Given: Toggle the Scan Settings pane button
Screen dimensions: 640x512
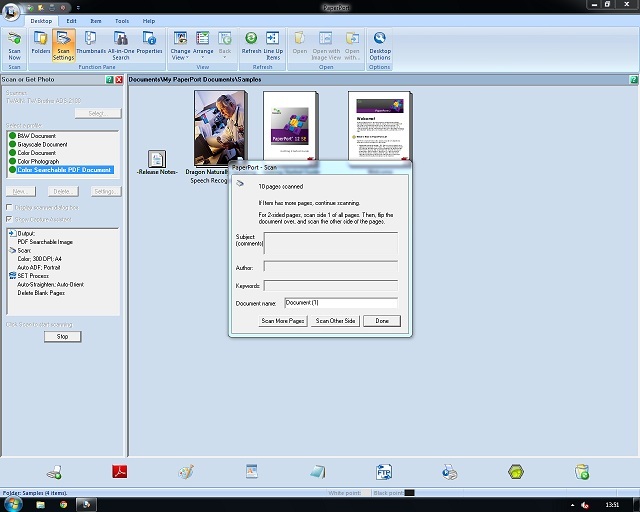Looking at the screenshot, I should pyautogui.click(x=63, y=45).
